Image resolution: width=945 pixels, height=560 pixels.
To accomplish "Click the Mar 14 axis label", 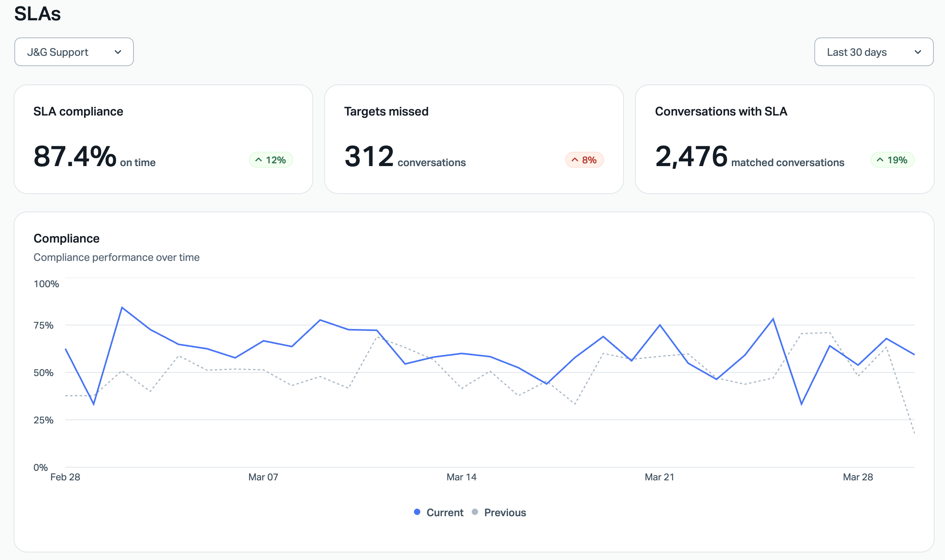I will coord(461,477).
